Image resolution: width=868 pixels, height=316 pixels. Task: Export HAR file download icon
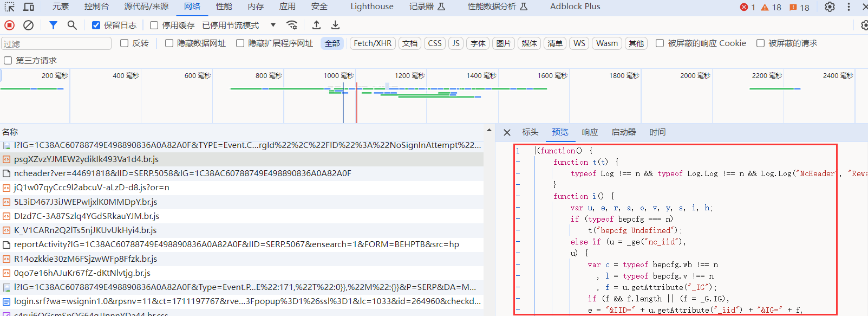coord(336,25)
